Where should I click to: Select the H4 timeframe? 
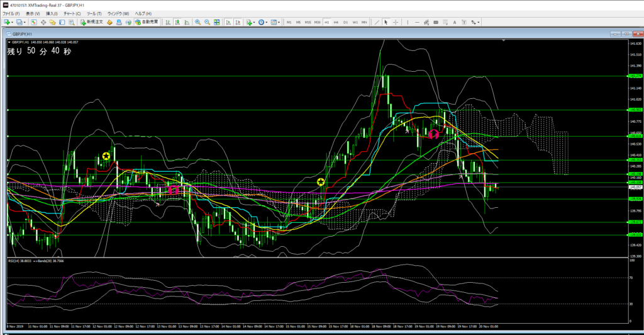coord(336,22)
